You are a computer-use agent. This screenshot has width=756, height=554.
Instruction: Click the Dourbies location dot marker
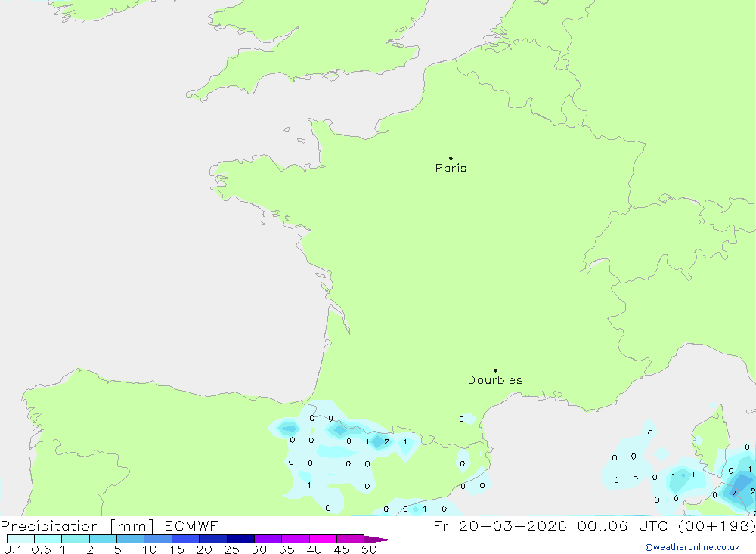(495, 370)
